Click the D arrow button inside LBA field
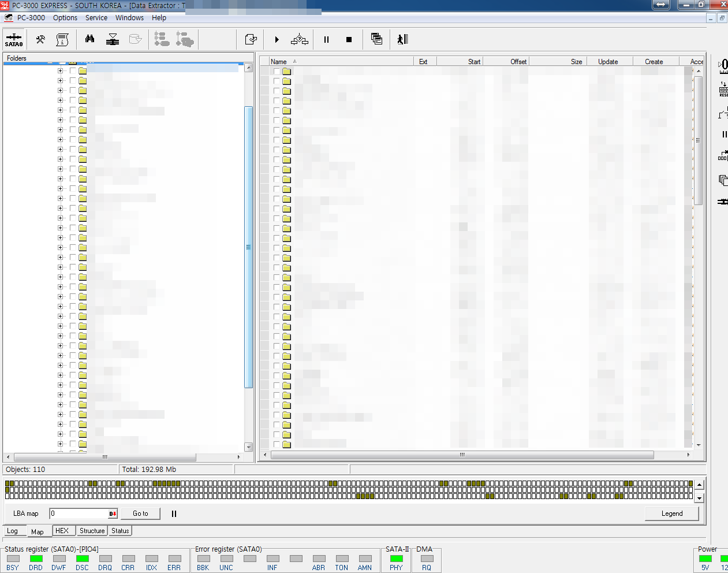Screen dimensions: 728x573 (x=113, y=514)
